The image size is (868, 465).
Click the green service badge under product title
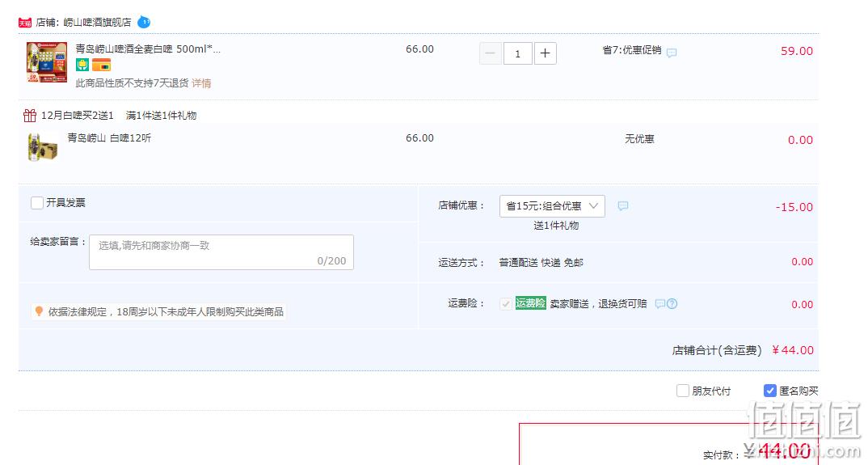pos(82,65)
